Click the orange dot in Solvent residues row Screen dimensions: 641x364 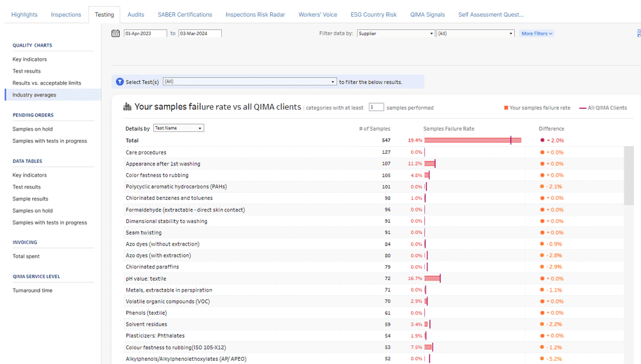pyautogui.click(x=542, y=324)
